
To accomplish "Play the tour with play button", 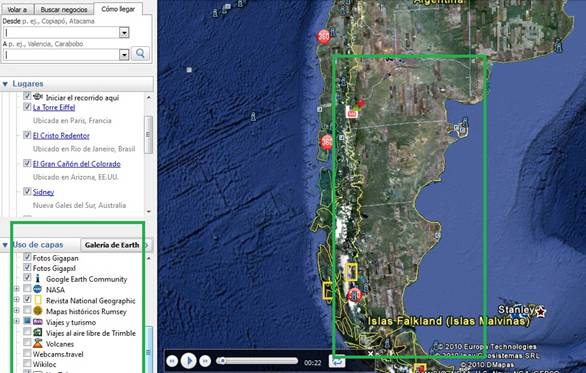I will pyautogui.click(x=188, y=361).
